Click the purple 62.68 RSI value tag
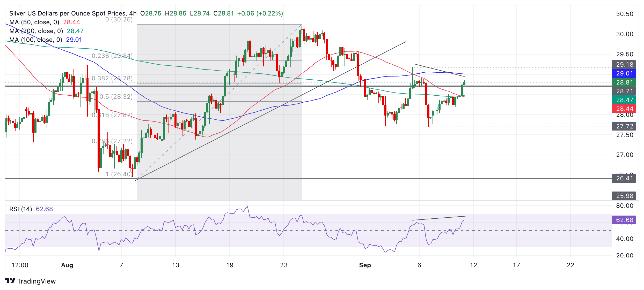Screen dimensions: 644x290 [x=624, y=220]
